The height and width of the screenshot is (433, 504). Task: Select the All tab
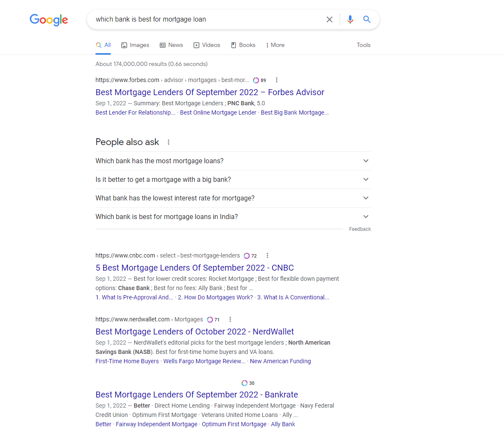point(104,45)
